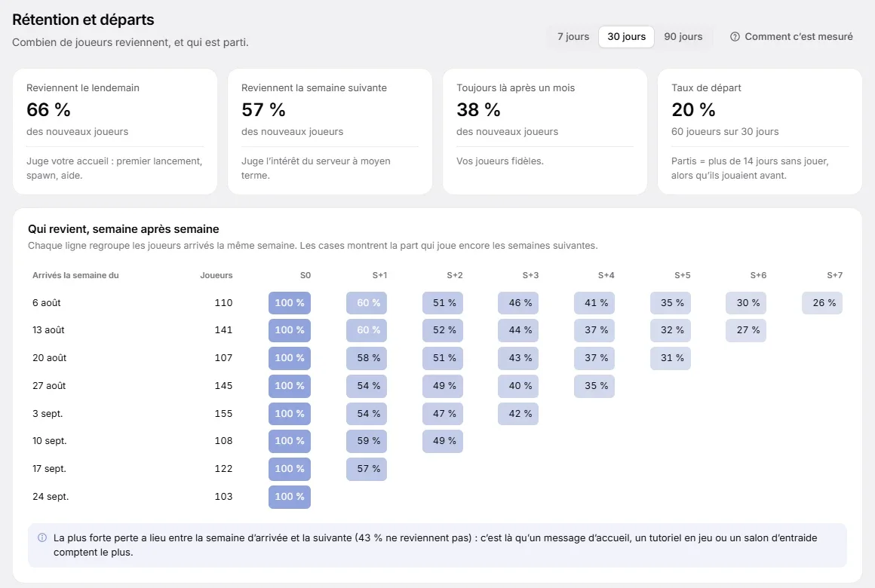Click the 57 % cell of the 17 sept. row
The image size is (875, 588).
[x=367, y=469]
